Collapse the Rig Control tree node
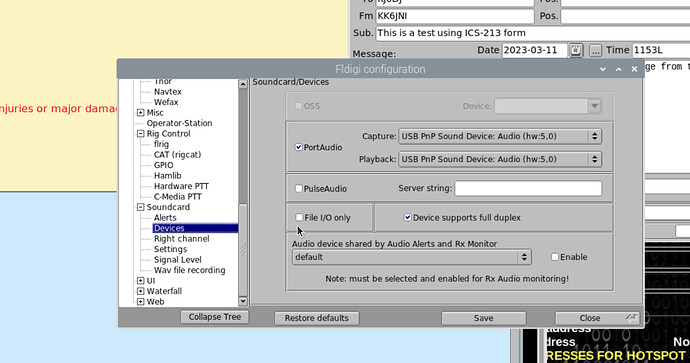This screenshot has height=363, width=690. [140, 134]
